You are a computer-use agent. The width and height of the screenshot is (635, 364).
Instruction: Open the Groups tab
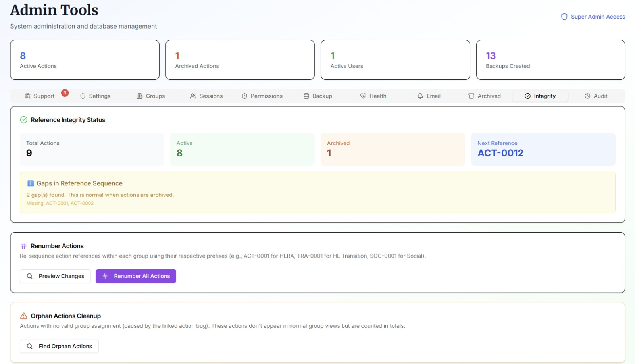click(151, 96)
